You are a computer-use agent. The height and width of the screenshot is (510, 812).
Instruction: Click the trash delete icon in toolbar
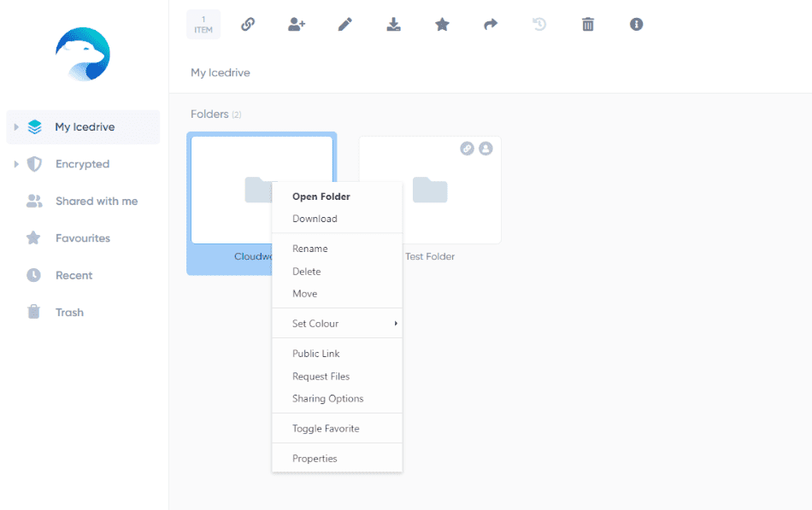[588, 24]
